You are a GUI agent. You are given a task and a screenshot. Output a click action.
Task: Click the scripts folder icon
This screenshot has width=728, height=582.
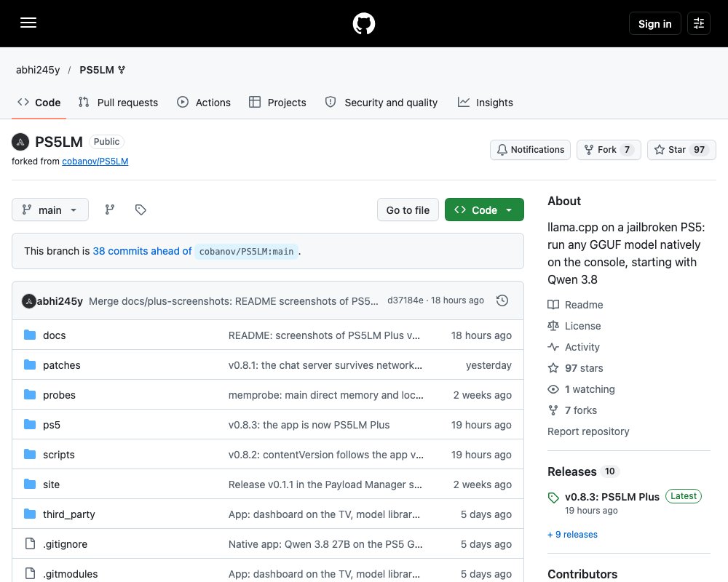tap(30, 454)
